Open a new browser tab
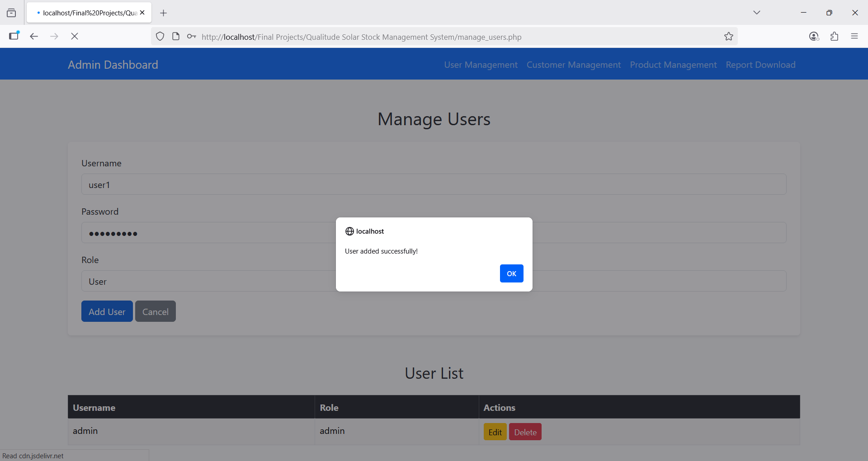The width and height of the screenshot is (868, 461). [x=164, y=13]
